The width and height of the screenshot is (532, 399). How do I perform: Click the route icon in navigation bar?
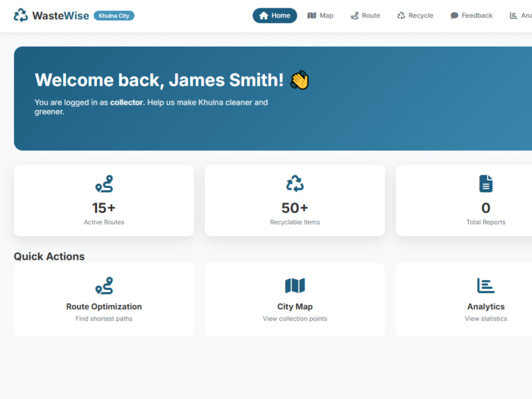pos(354,15)
